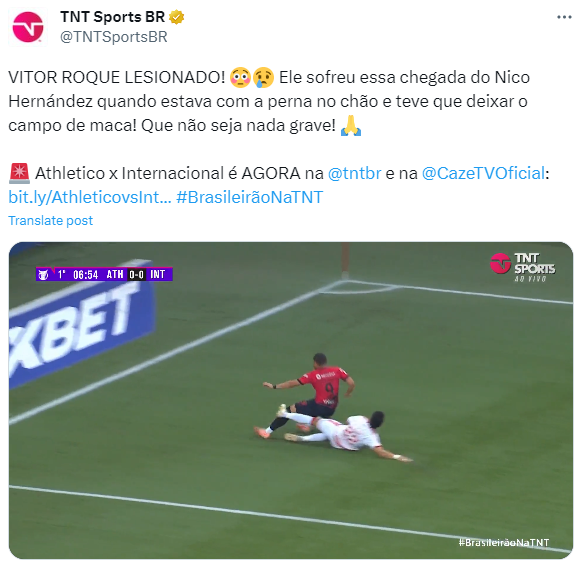Click the crying face emoji

click(263, 77)
